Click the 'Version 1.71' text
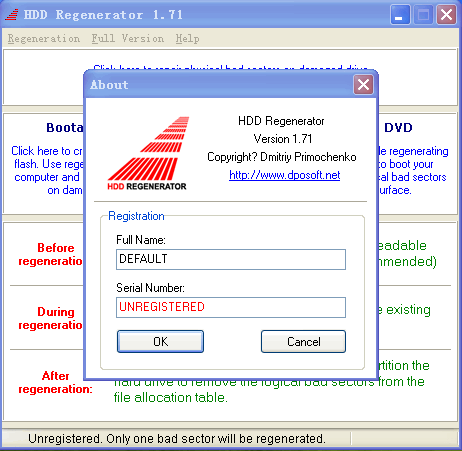Screen dimensions: 462x451 point(283,139)
